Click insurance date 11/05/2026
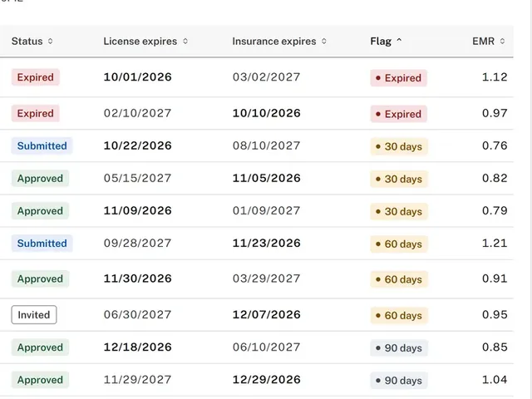 pyautogui.click(x=266, y=178)
